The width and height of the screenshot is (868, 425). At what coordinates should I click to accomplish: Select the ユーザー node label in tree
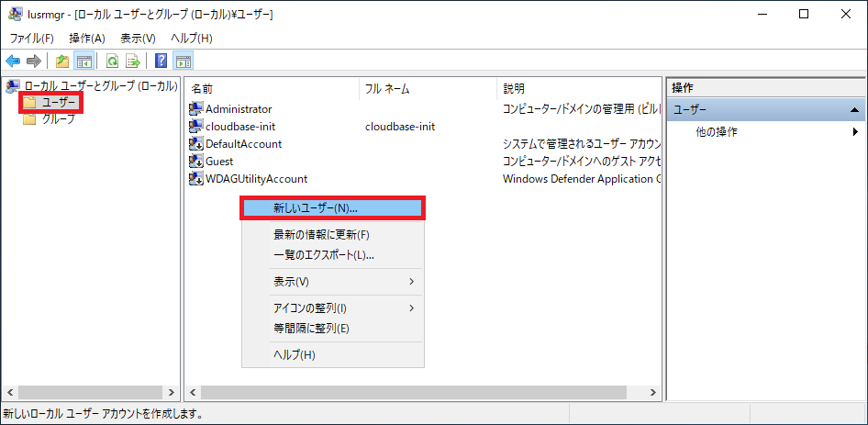(x=58, y=103)
